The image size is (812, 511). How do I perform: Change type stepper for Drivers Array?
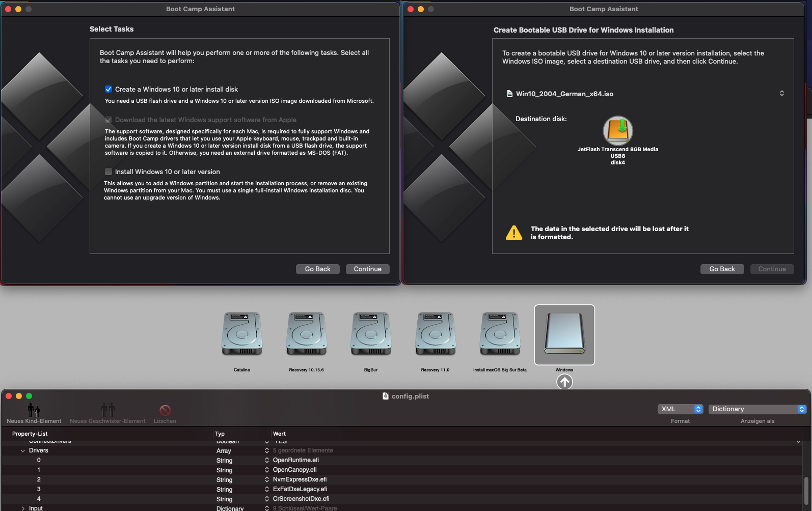coord(266,450)
